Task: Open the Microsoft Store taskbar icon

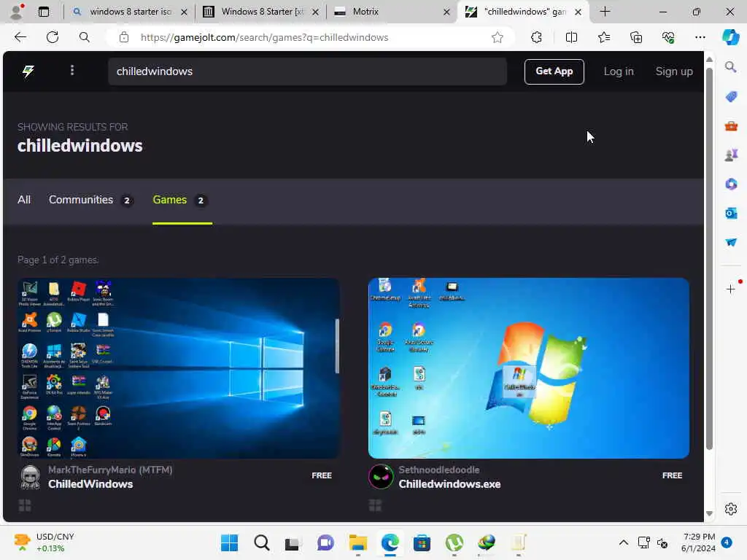Action: 422,542
